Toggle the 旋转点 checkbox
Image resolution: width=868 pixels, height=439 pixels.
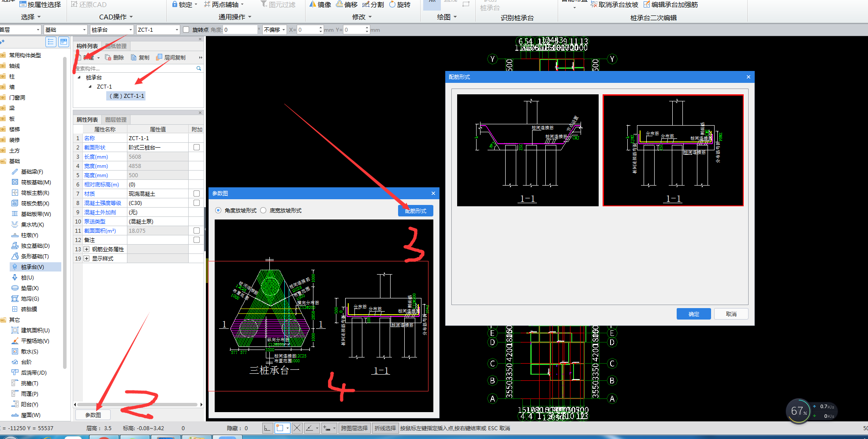click(x=186, y=30)
